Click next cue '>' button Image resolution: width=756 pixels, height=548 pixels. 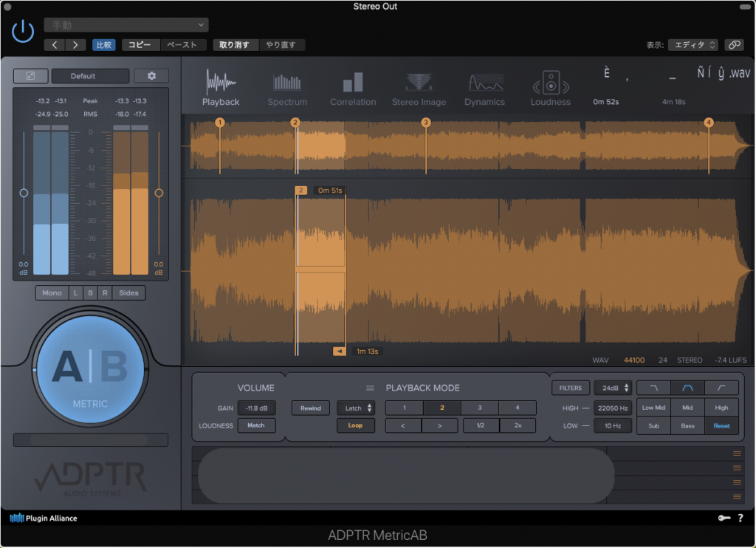coord(440,425)
